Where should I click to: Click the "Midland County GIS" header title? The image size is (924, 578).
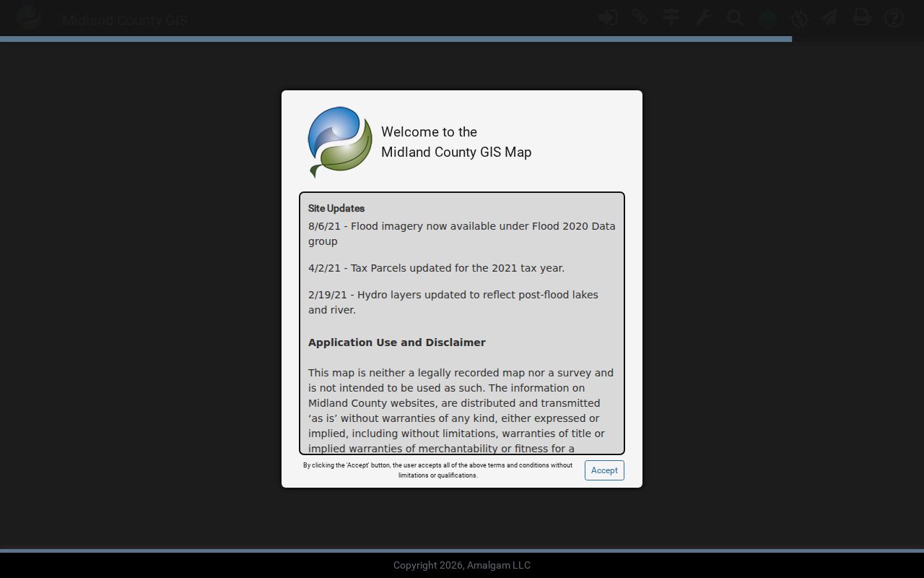(125, 20)
